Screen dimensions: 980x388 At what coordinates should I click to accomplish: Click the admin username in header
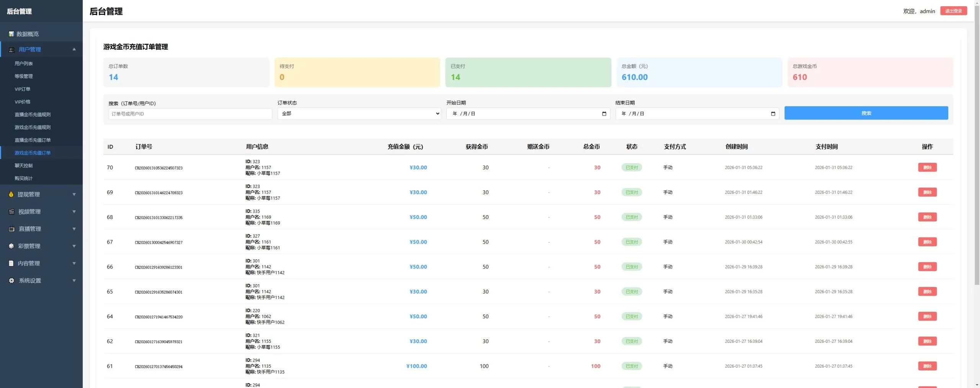(x=927, y=11)
